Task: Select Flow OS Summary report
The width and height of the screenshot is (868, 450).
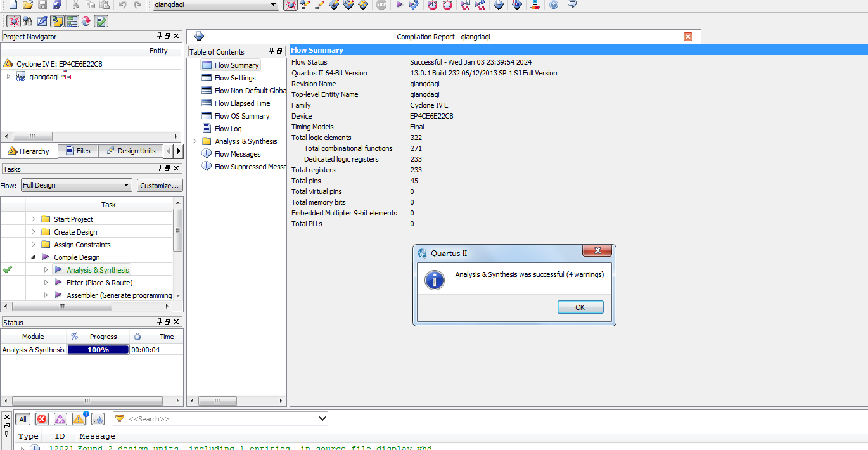Action: [x=242, y=115]
